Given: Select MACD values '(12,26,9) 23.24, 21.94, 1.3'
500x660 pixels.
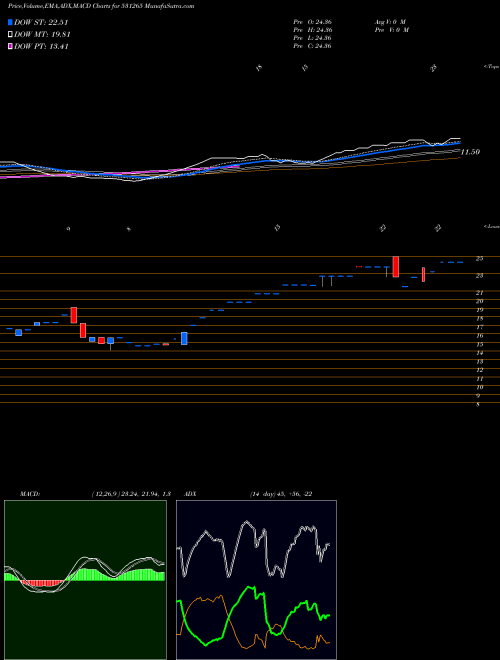Looking at the screenshot, I should (130, 494).
